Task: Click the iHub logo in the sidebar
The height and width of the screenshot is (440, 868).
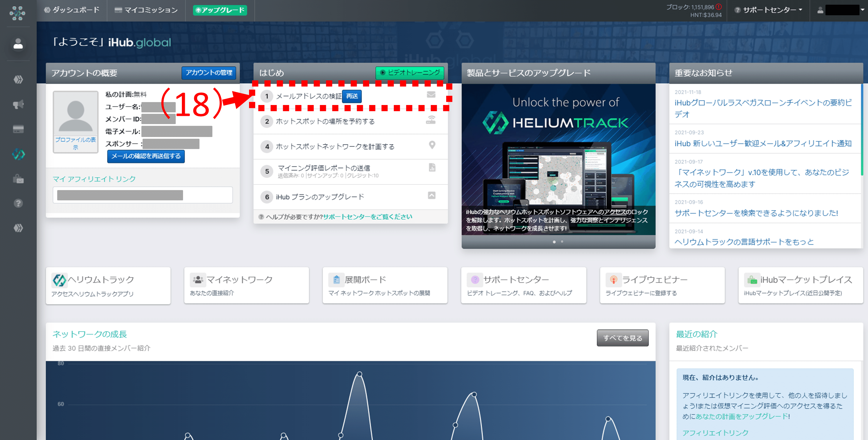Action: point(18,13)
